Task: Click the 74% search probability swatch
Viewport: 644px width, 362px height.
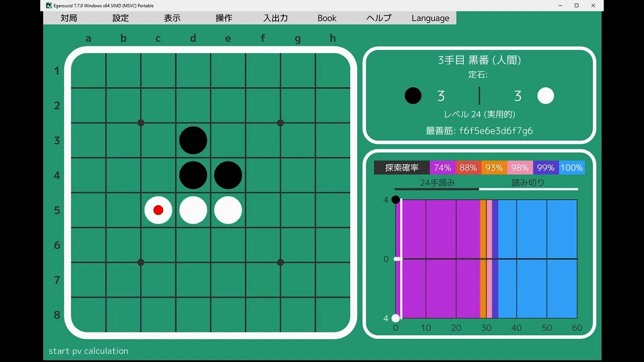Action: (442, 168)
